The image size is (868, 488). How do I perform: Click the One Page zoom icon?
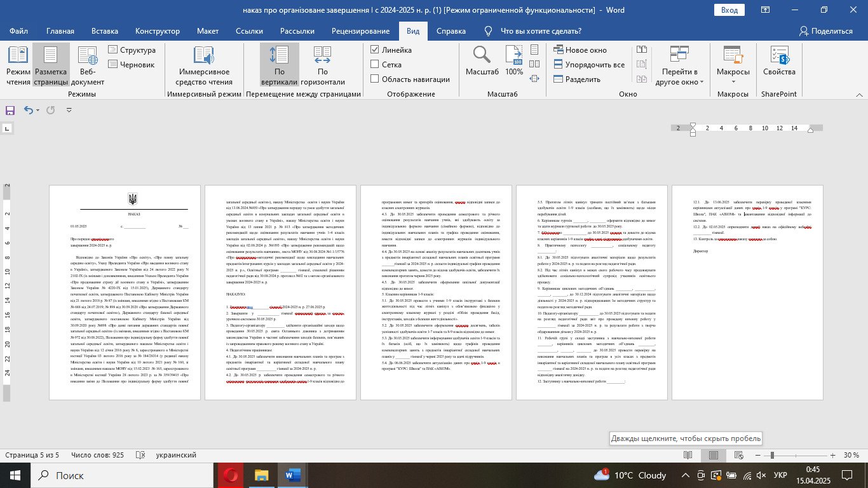click(535, 50)
